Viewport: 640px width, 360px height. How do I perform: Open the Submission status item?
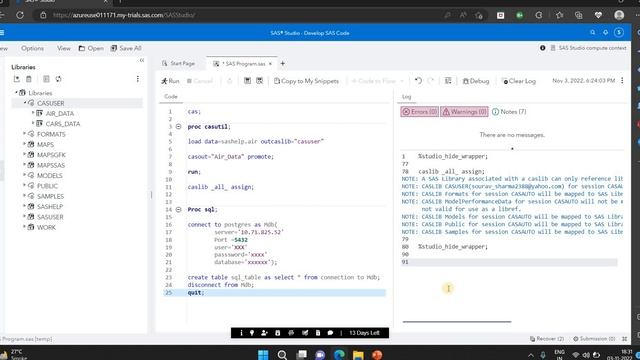pyautogui.click(x=594, y=338)
